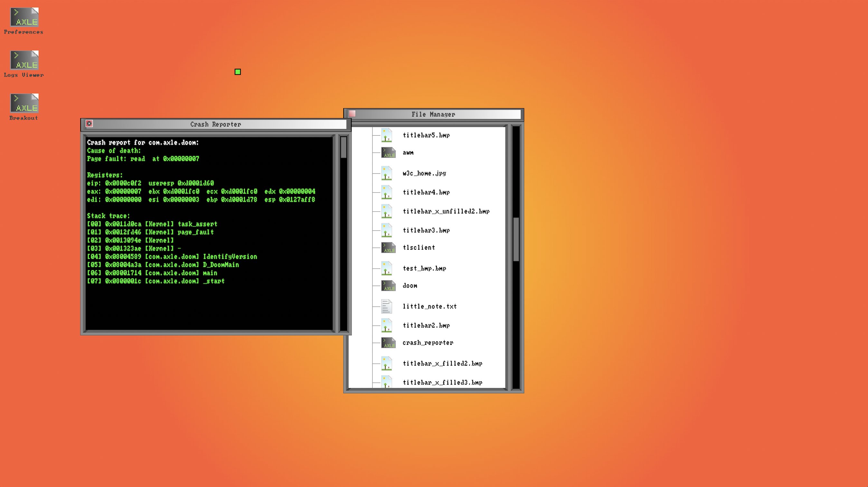Select titlebar4.bmp file entry
Screen dimensions: 868x487
(x=426, y=192)
